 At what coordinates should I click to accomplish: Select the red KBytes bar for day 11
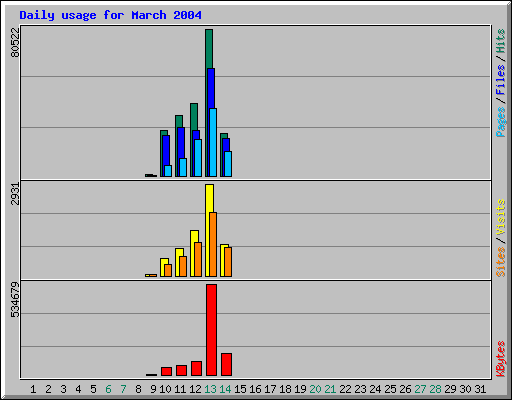[x=181, y=370]
